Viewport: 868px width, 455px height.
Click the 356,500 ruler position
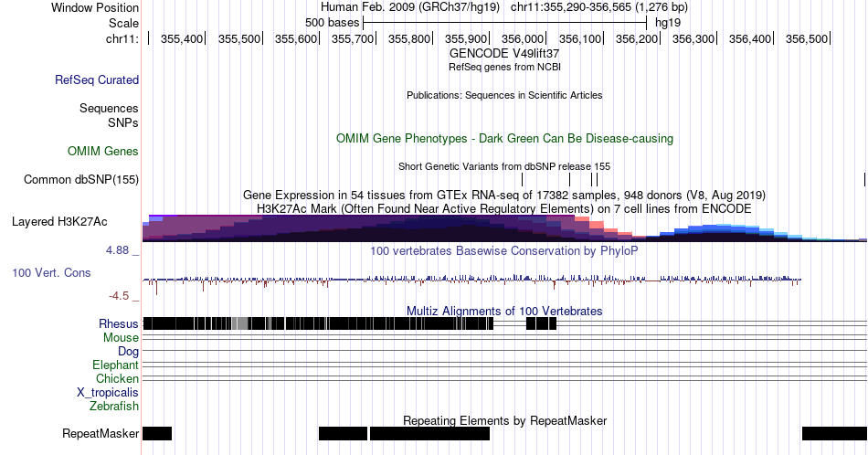click(x=807, y=38)
